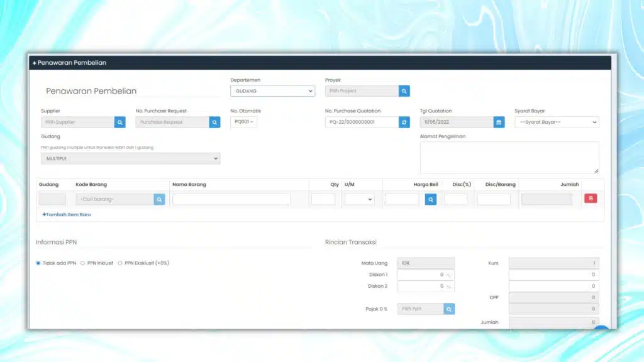Click the Disc/Barang input field
The image size is (644, 362).
(494, 199)
